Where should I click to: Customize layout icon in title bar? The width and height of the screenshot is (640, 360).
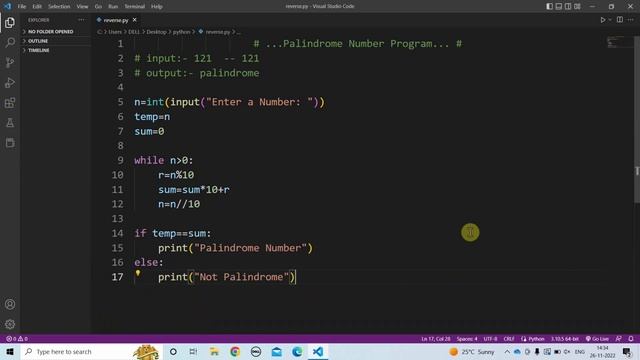tap(577, 6)
